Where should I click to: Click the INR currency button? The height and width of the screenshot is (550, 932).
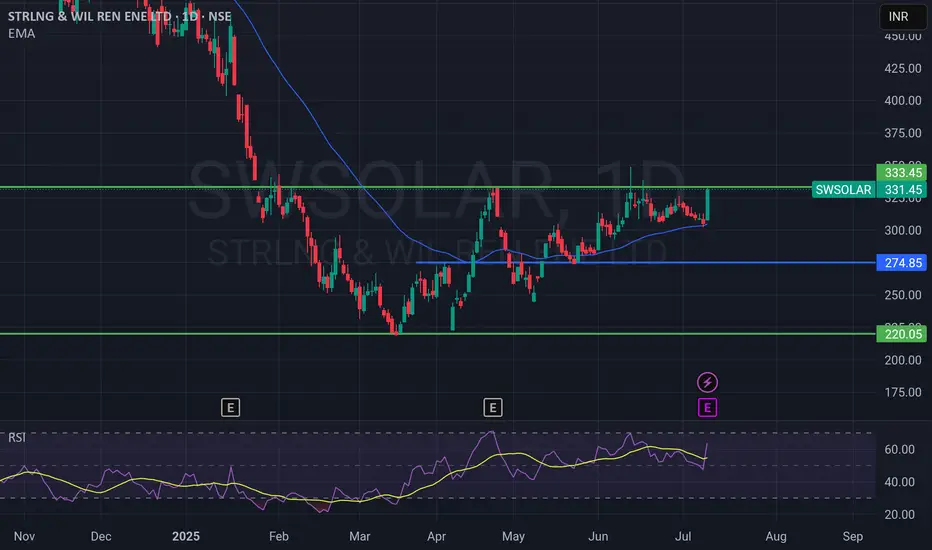point(902,17)
